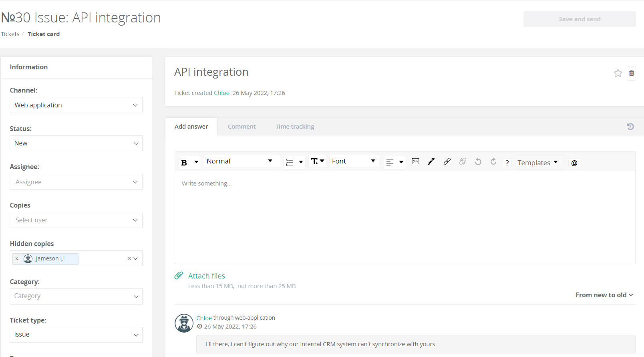644x357 pixels.
Task: Switch to the Comment tab
Action: (241, 127)
